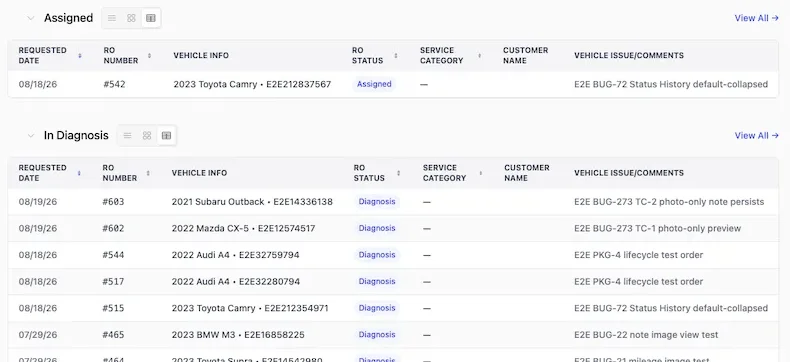This screenshot has height=362, width=790.
Task: Sort In Diagnosis table by RO Number
Action: (148, 173)
